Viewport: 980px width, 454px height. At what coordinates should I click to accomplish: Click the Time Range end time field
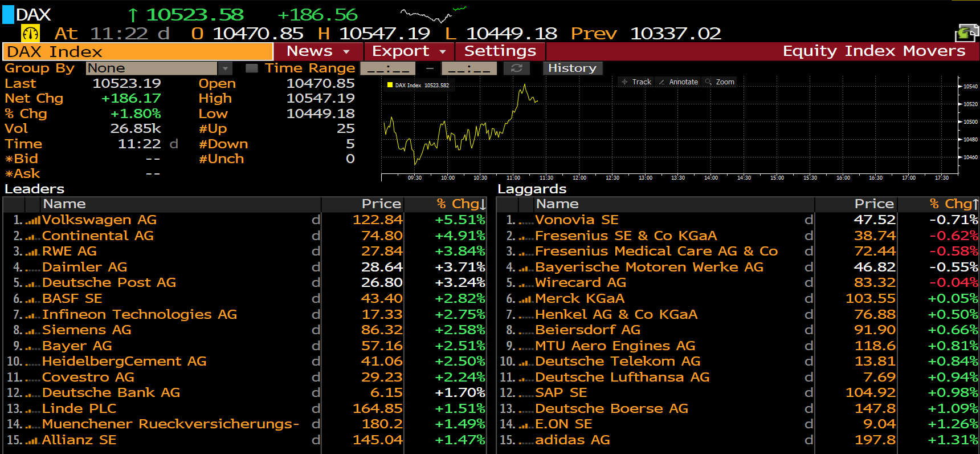469,68
